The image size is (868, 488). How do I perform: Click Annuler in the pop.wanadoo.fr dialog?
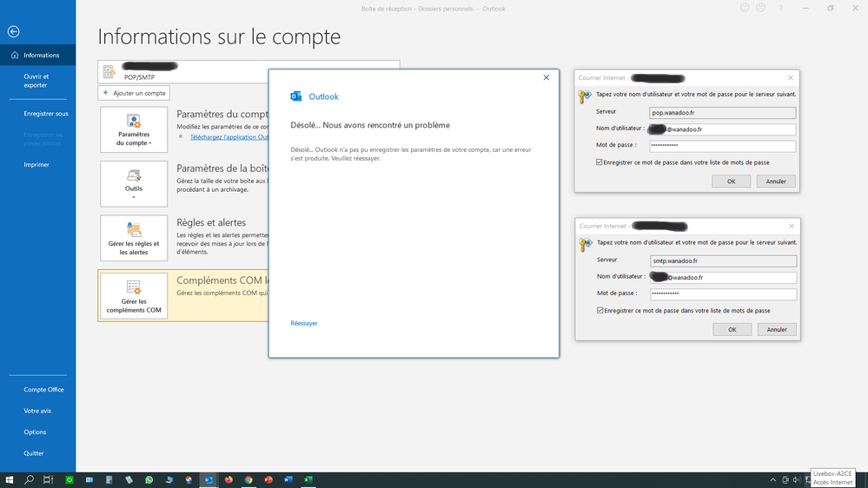click(776, 181)
